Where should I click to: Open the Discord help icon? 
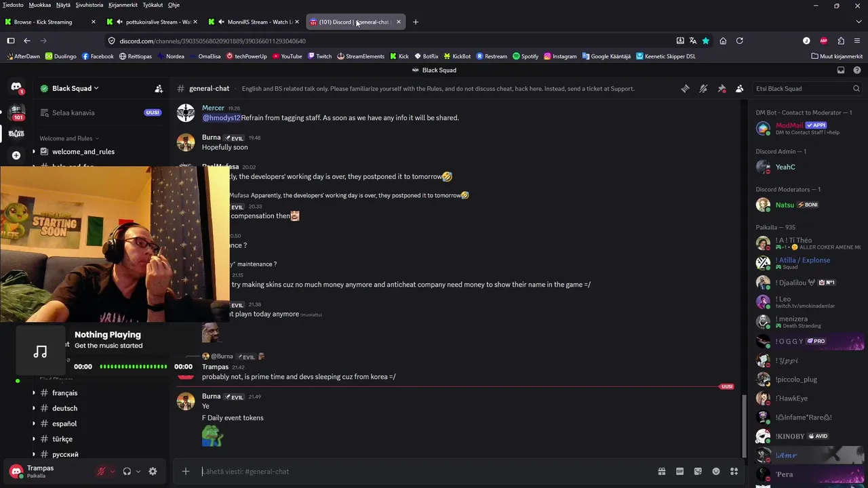857,70
